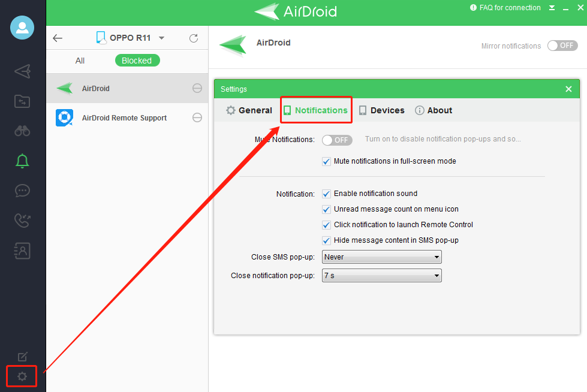
Task: Open the Close notification pop-up dropdown
Action: (x=381, y=276)
